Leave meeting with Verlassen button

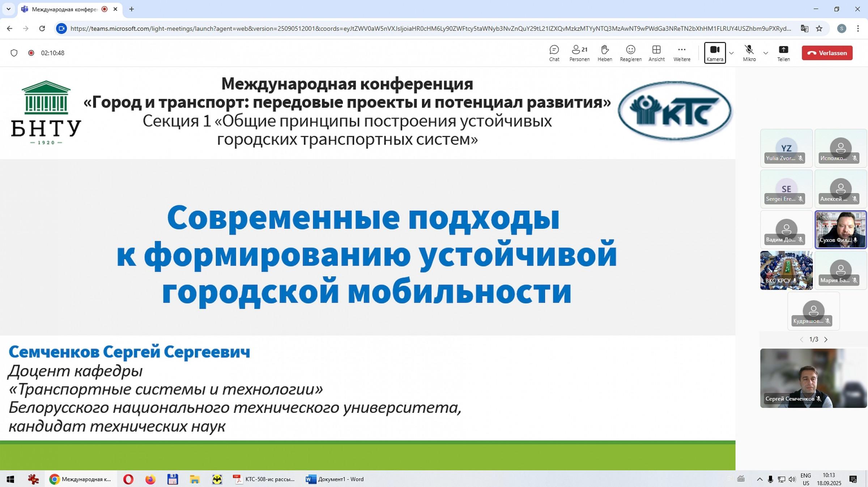pyautogui.click(x=827, y=53)
